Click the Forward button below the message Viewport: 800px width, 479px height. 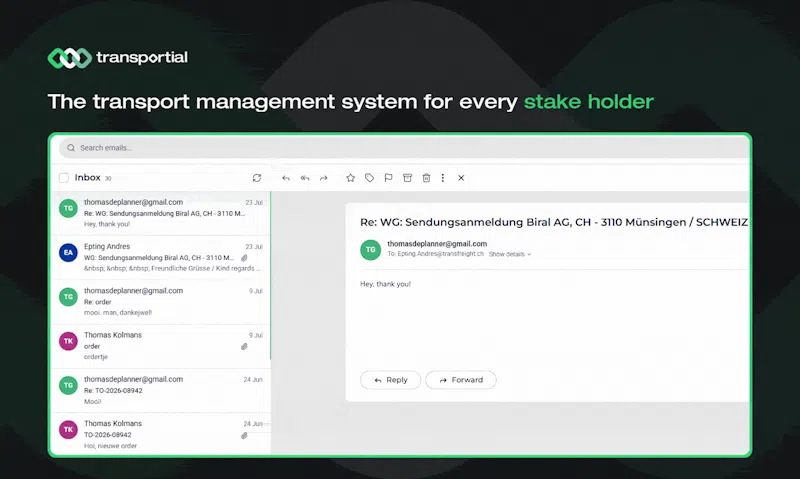(x=461, y=380)
